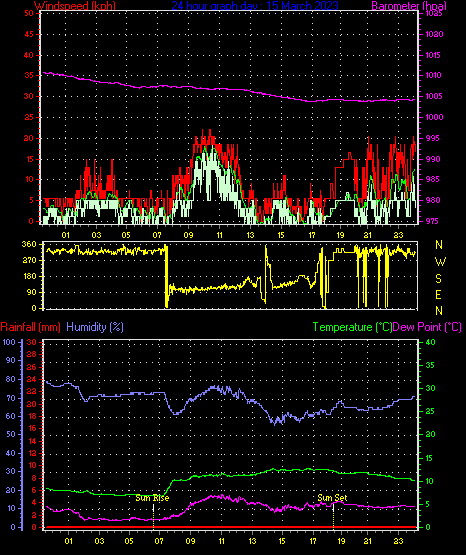Click the "Sun Set" marker label
The height and width of the screenshot is (555, 466).
click(332, 498)
